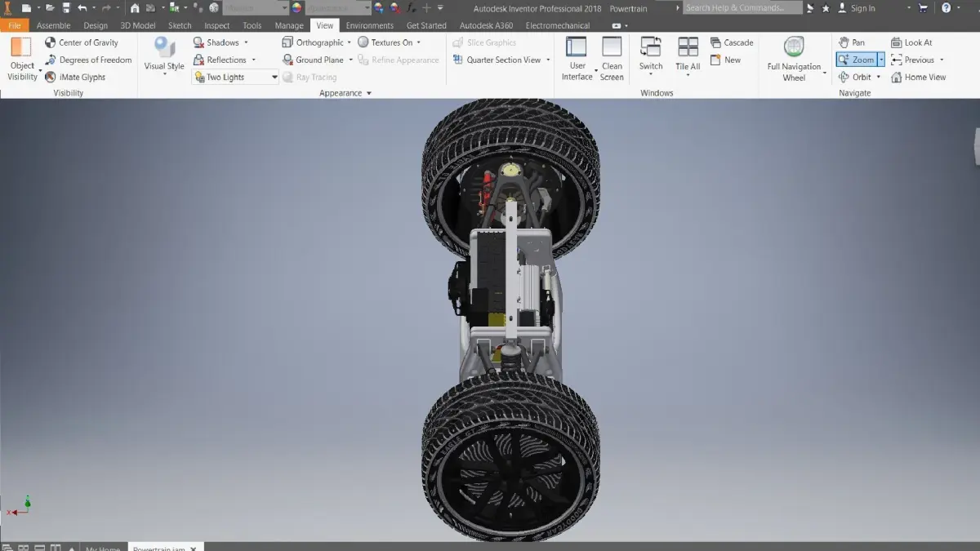Open the Two Lights lighting style dropdown
Screen dimensions: 980x551
click(235, 77)
